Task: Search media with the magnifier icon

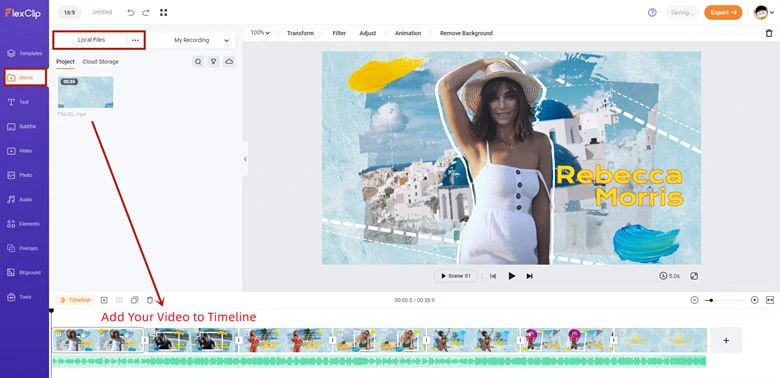Action: point(198,62)
